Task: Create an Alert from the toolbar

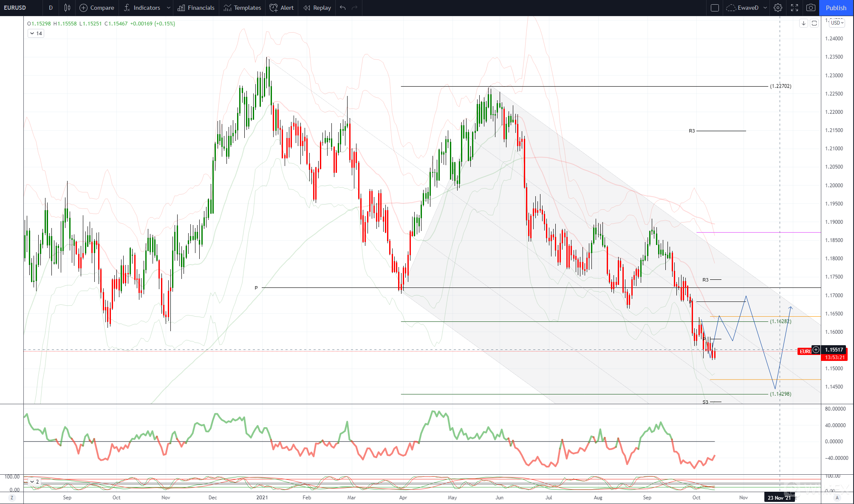Action: 282,8
